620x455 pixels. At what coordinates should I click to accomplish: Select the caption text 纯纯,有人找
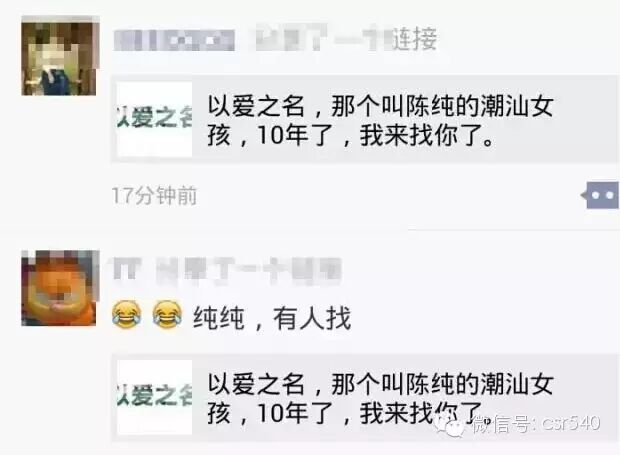point(272,318)
